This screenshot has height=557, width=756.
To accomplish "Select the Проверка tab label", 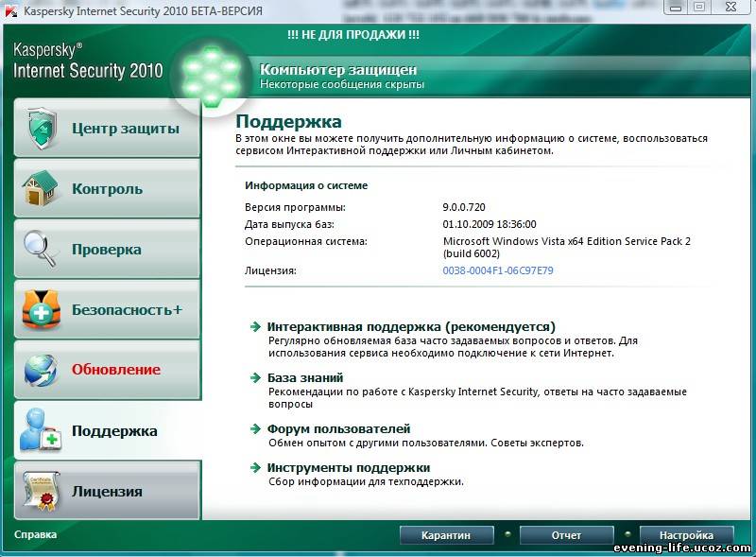I will tap(107, 250).
